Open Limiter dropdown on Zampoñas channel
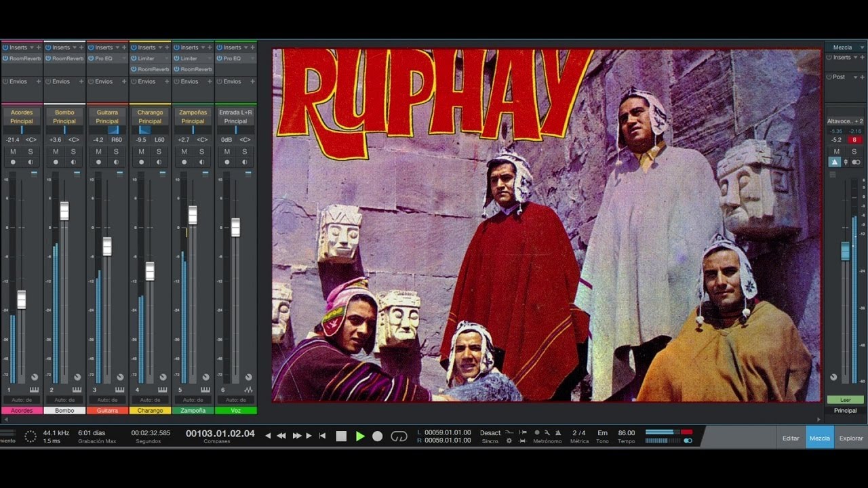Viewport: 868px width, 488px height. [x=210, y=58]
